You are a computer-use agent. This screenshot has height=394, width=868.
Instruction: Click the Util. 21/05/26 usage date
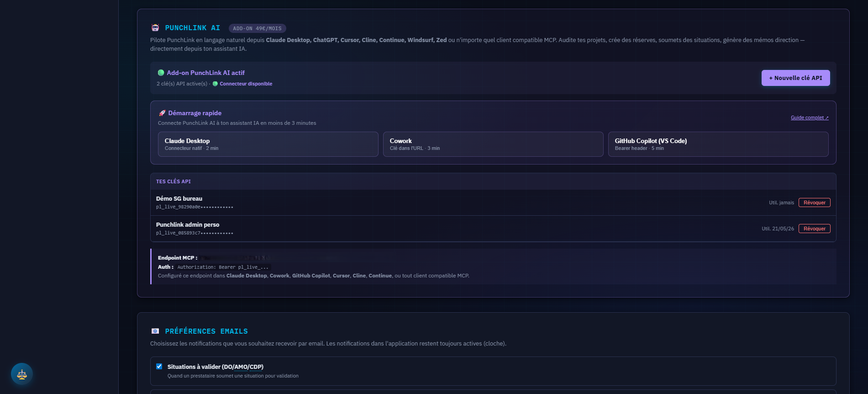point(778,229)
